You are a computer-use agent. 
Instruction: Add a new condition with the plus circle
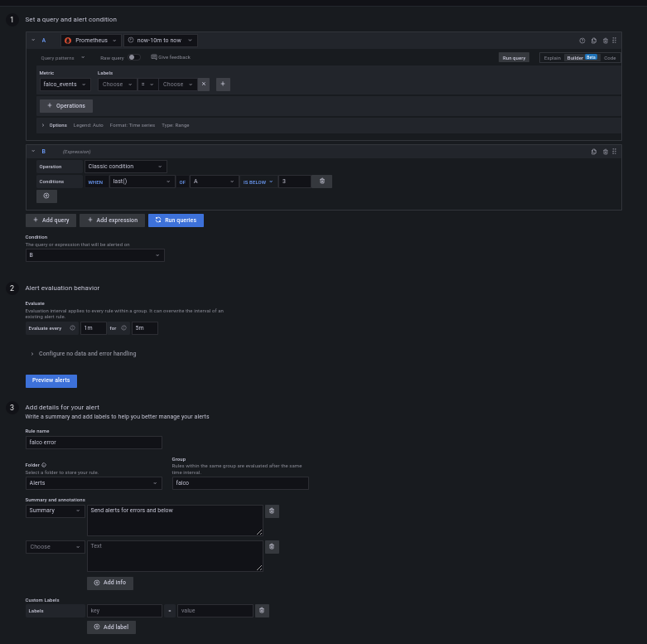pyautogui.click(x=46, y=196)
